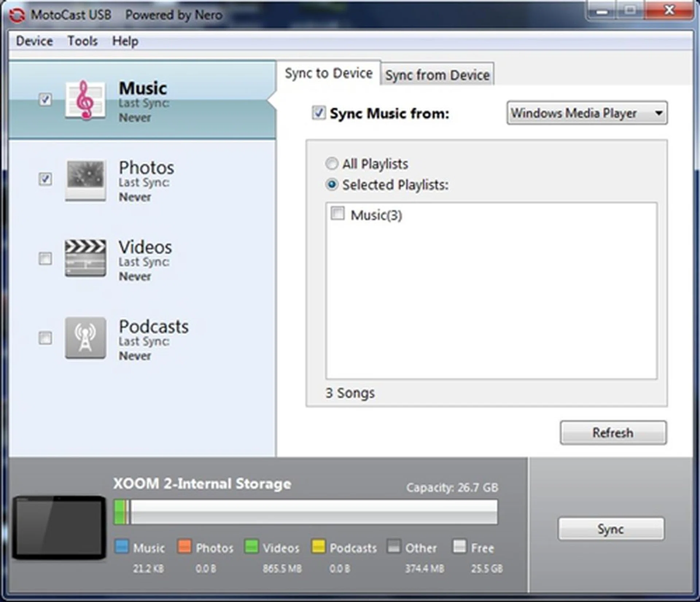This screenshot has width=700, height=602.
Task: Enable syncing for Videos
Action: (45, 259)
